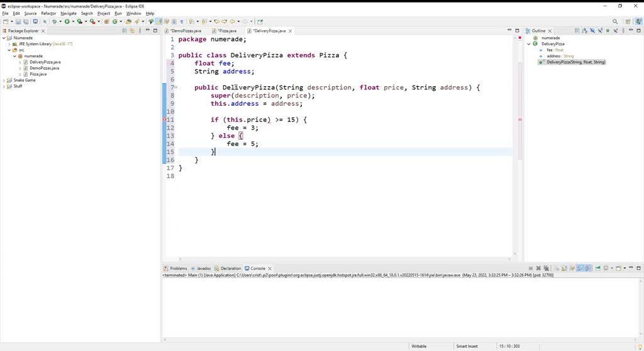Click the Back navigation arrow in toolbar

tap(233, 21)
